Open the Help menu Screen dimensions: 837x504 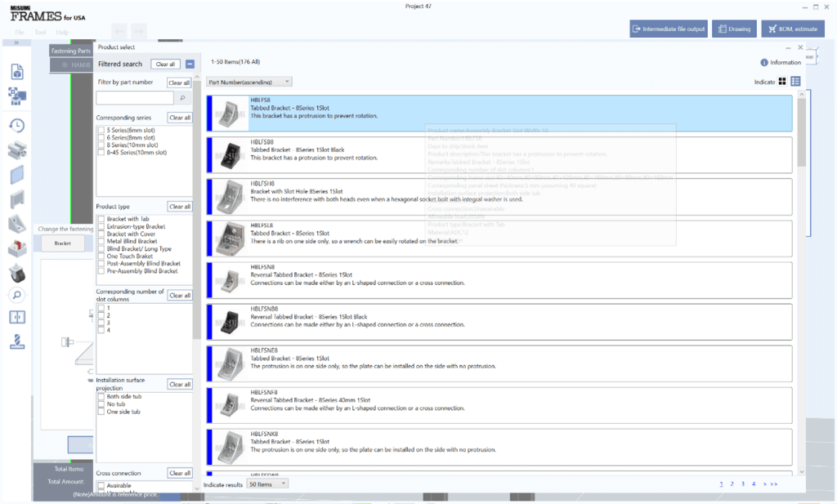click(x=62, y=33)
